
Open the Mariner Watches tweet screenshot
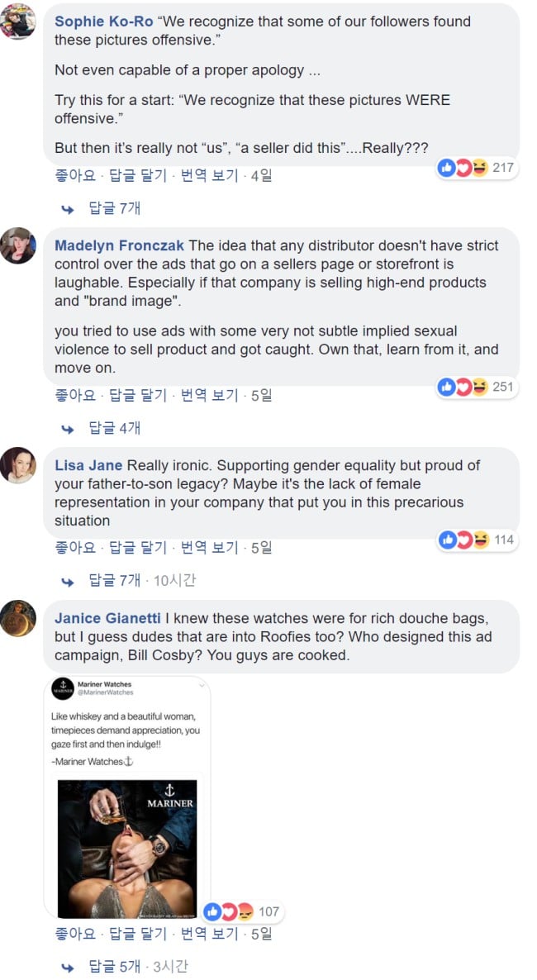pyautogui.click(x=127, y=797)
